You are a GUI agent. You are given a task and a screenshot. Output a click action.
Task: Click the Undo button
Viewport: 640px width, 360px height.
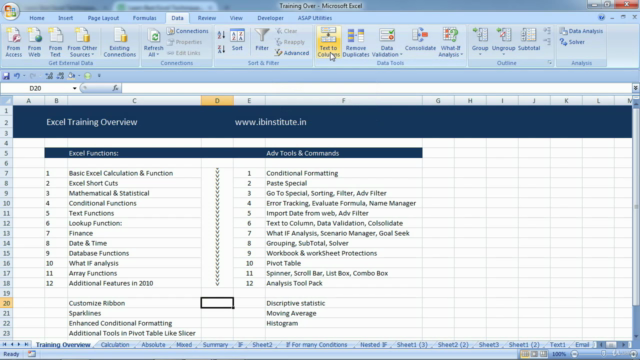coord(17,76)
